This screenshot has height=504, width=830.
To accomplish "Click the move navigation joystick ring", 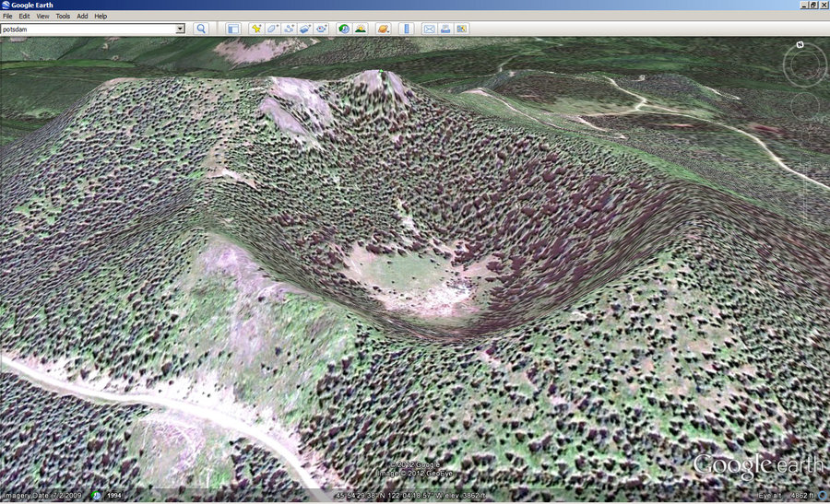I will (x=804, y=106).
